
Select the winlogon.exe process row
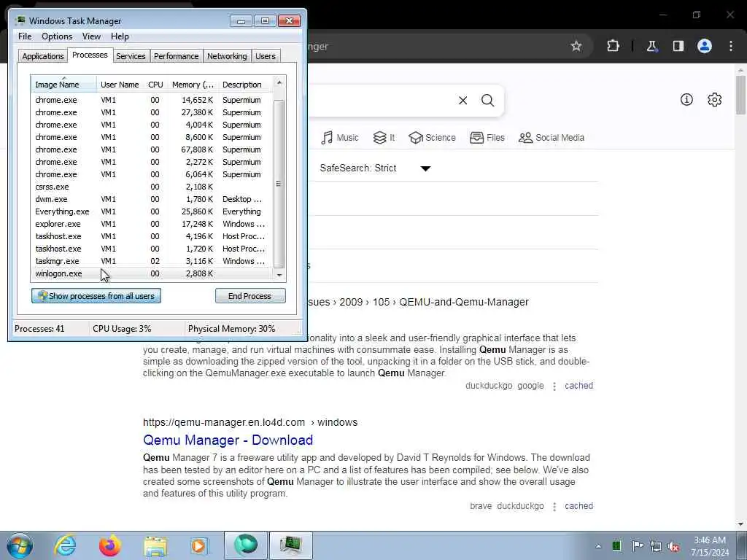(x=152, y=273)
